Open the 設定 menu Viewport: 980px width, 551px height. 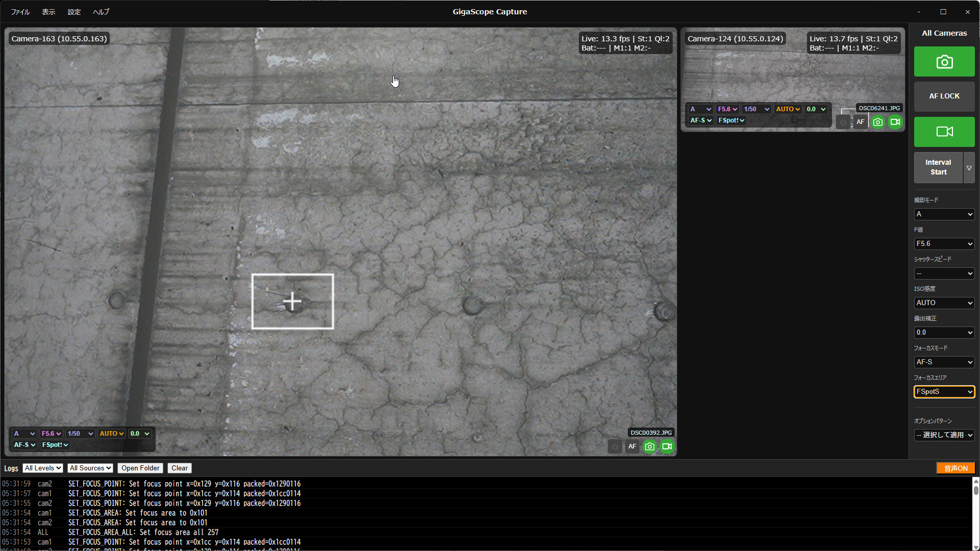point(74,12)
